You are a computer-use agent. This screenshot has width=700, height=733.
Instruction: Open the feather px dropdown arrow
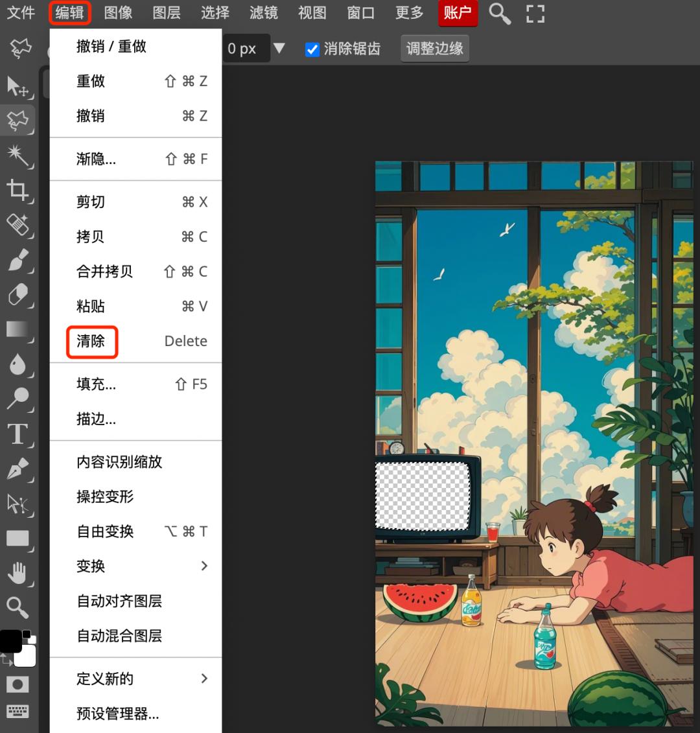click(279, 48)
